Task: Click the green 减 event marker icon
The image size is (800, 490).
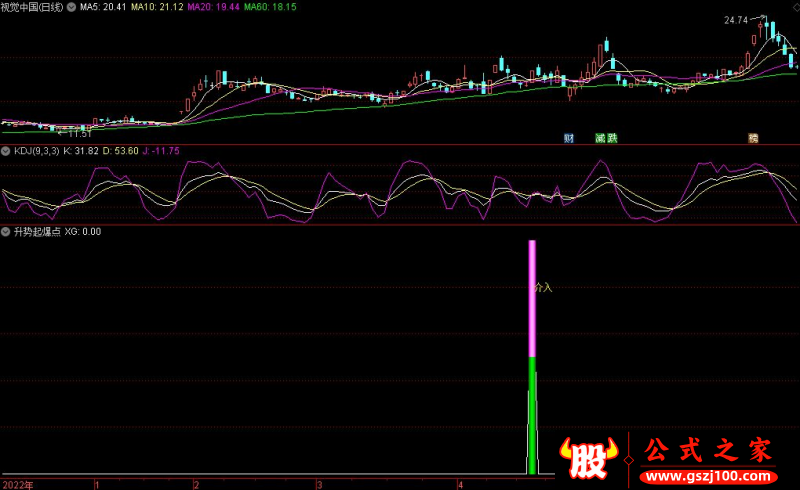Action: pos(600,138)
